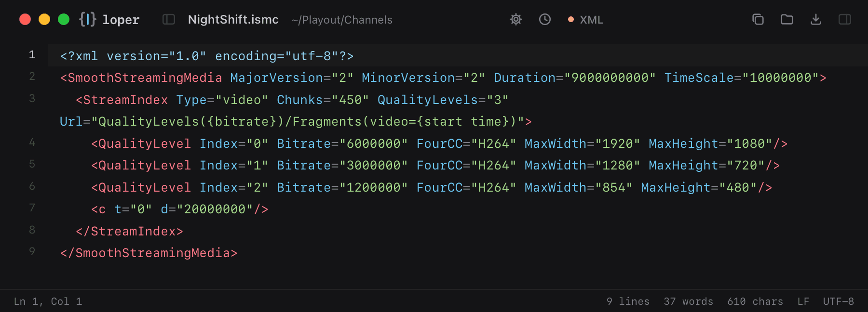The height and width of the screenshot is (312, 868).
Task: Click MaxHeight="480" attribute
Action: pyautogui.click(x=699, y=187)
